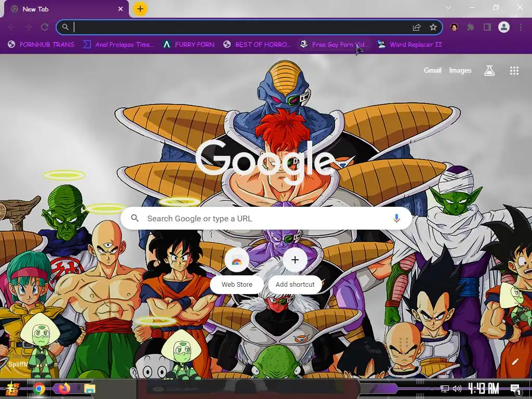The width and height of the screenshot is (532, 399).
Task: Customize this page with the pencil icon
Action: (515, 362)
